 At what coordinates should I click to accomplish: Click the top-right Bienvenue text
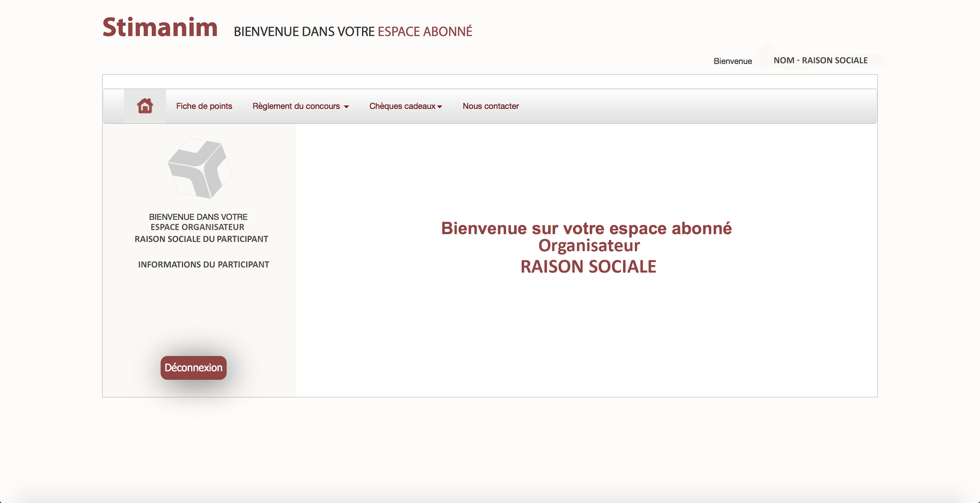pos(732,61)
